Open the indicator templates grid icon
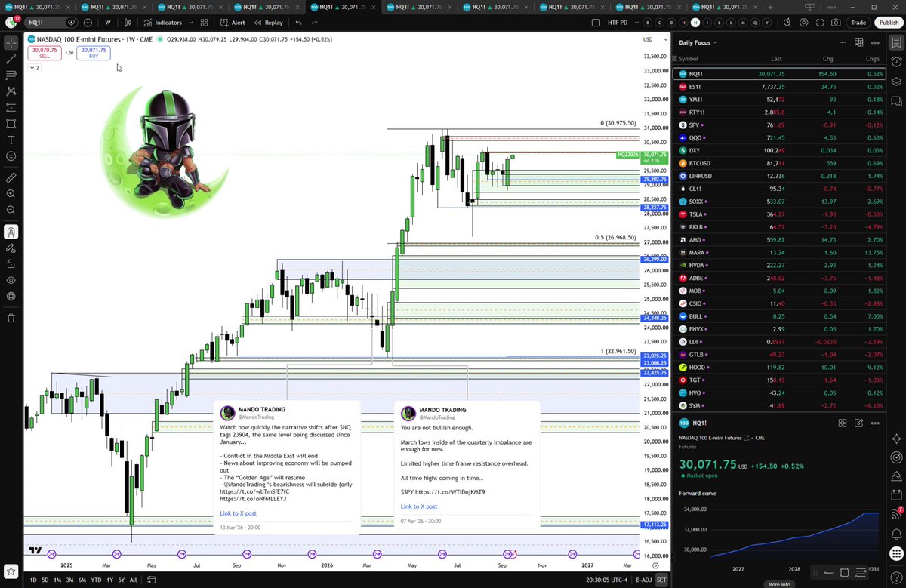This screenshot has height=588, width=906. 205,23
